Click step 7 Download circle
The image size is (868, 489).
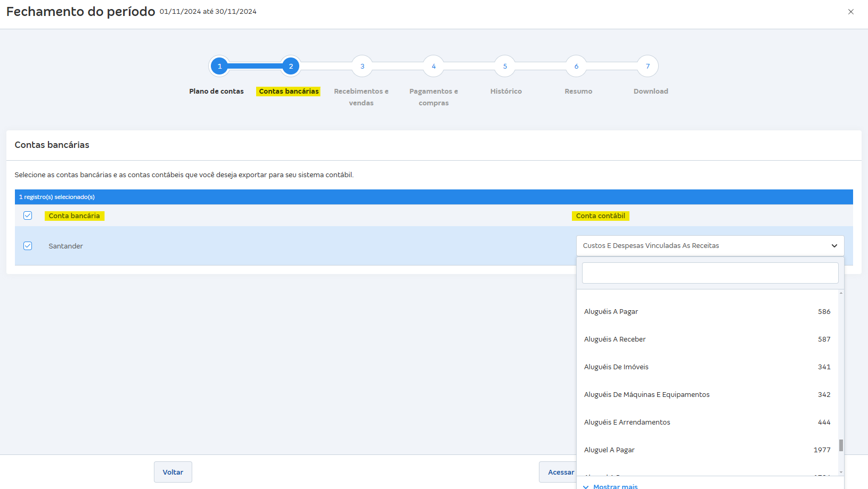coord(648,67)
